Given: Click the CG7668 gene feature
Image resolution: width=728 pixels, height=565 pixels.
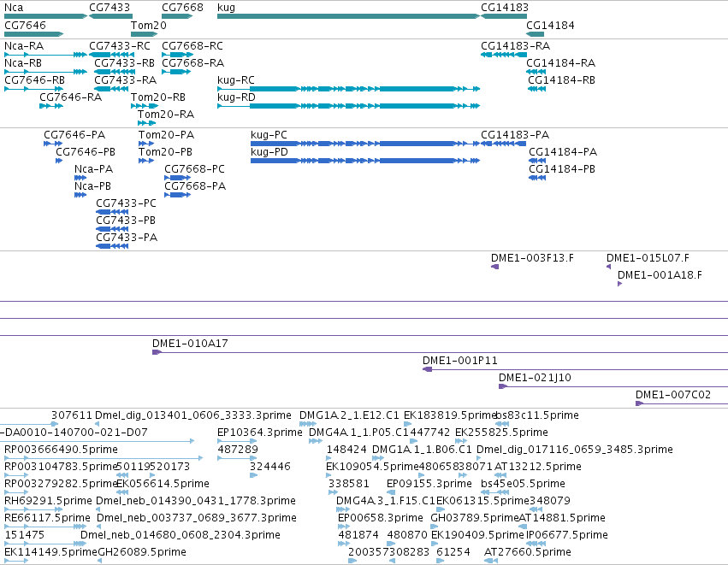Looking at the screenshot, I should pyautogui.click(x=177, y=16).
